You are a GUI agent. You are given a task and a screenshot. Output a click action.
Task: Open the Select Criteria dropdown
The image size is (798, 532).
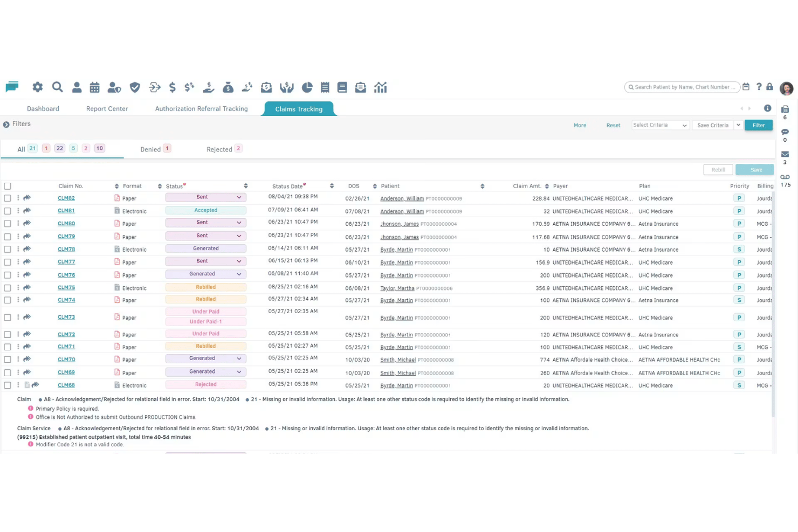[x=661, y=125]
